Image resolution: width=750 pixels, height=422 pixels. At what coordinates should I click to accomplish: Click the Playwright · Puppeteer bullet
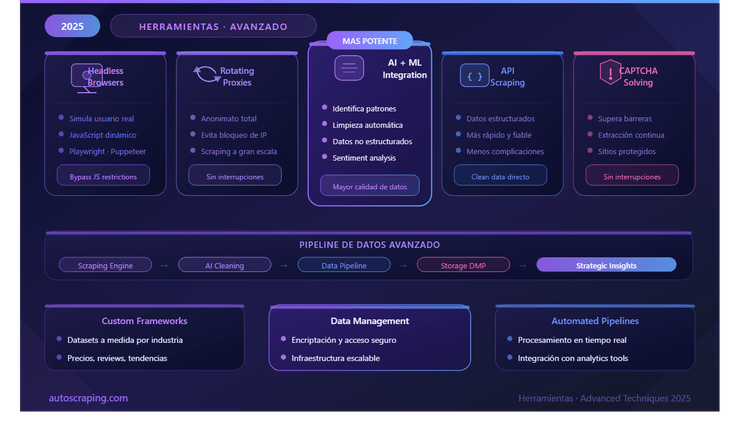tap(108, 152)
